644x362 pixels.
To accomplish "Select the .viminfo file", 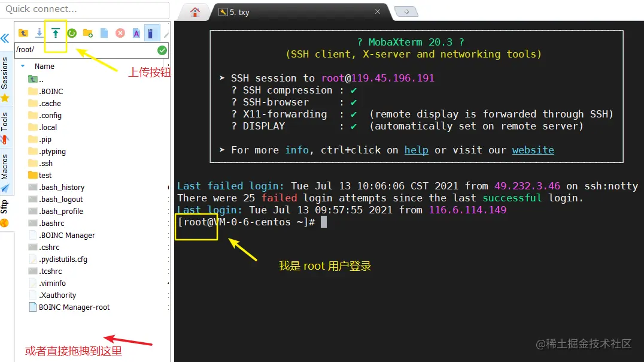I will click(47, 283).
